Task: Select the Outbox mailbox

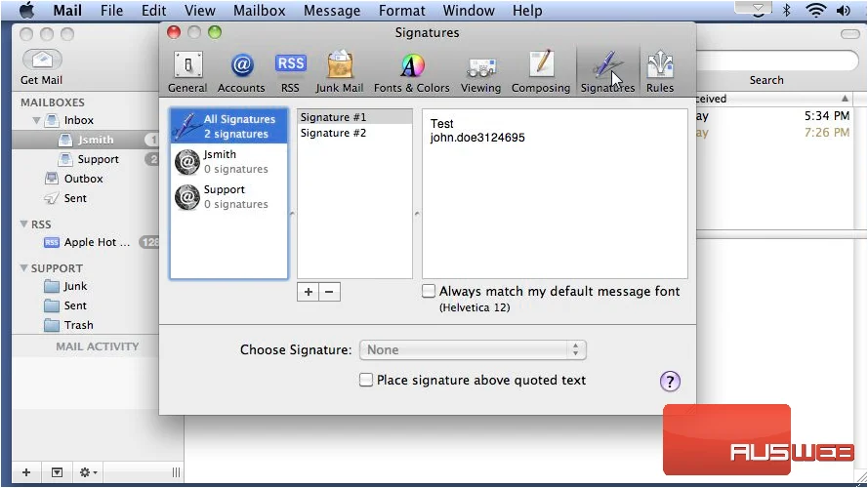Action: 83,179
